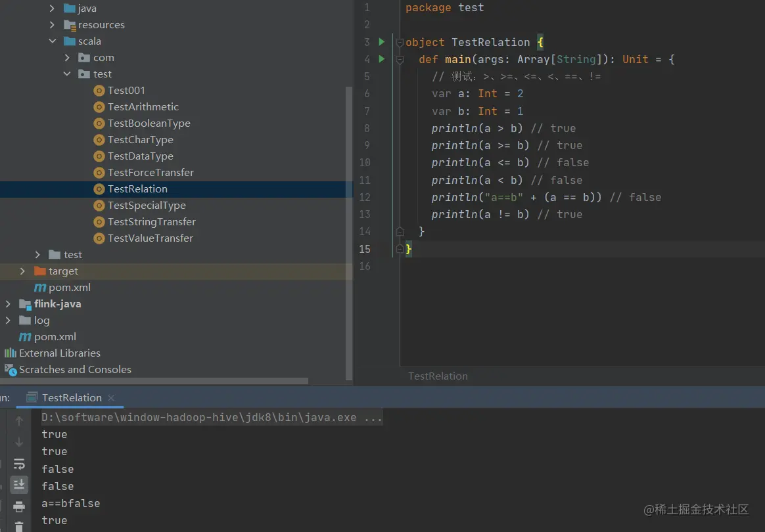Expand the log folder
765x532 pixels.
click(8, 320)
